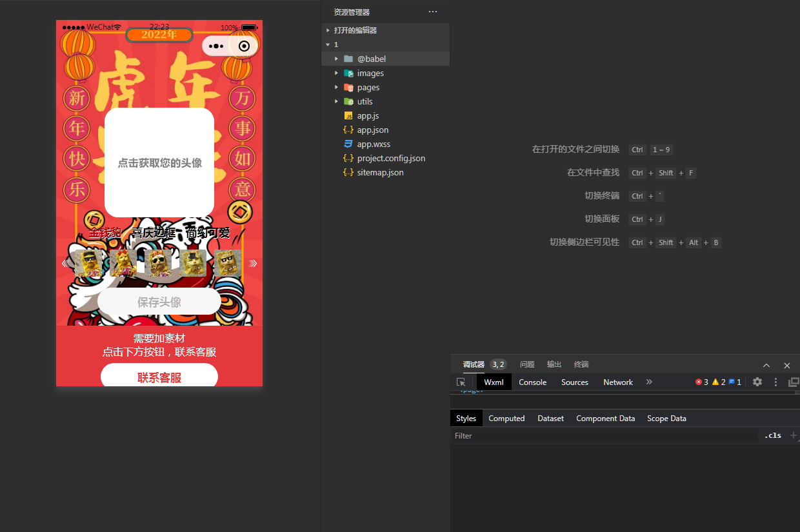
Task: Open the 终端 tab
Action: coord(581,364)
